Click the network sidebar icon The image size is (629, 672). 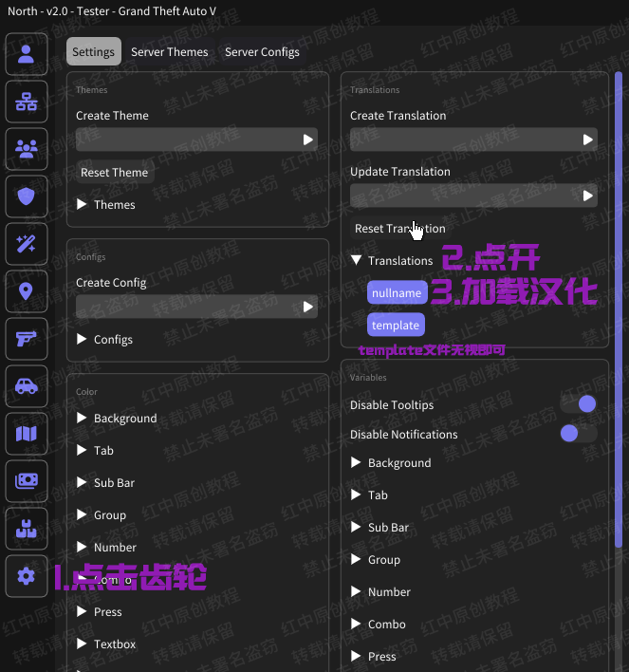coord(26,102)
